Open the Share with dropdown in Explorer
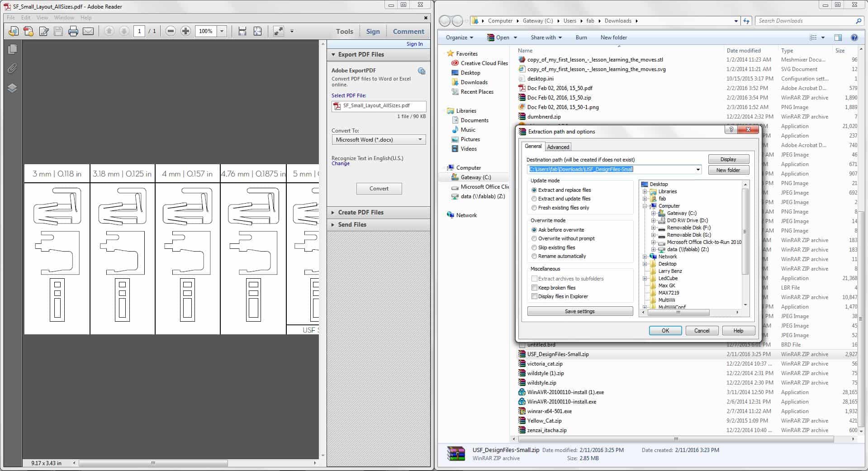868x471 pixels. pos(546,38)
